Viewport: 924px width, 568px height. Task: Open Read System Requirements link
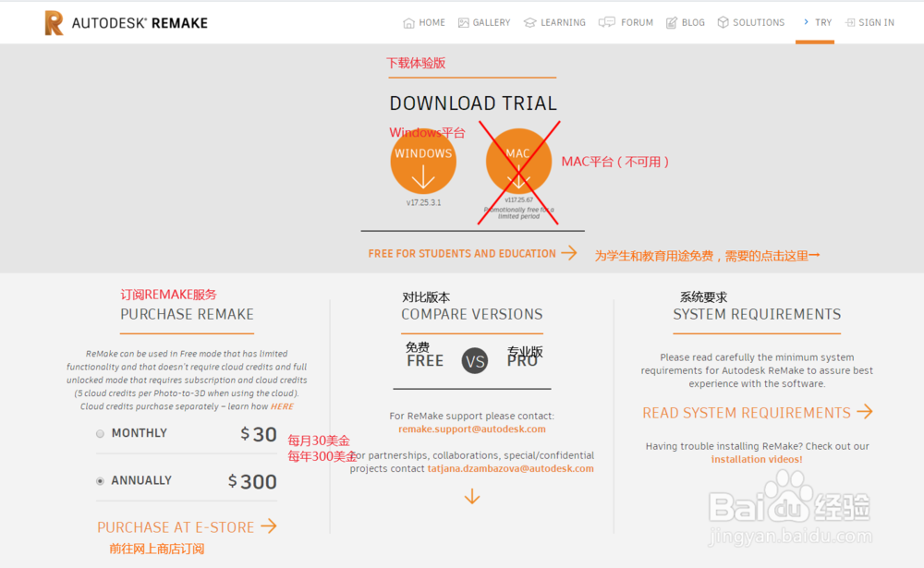747,413
